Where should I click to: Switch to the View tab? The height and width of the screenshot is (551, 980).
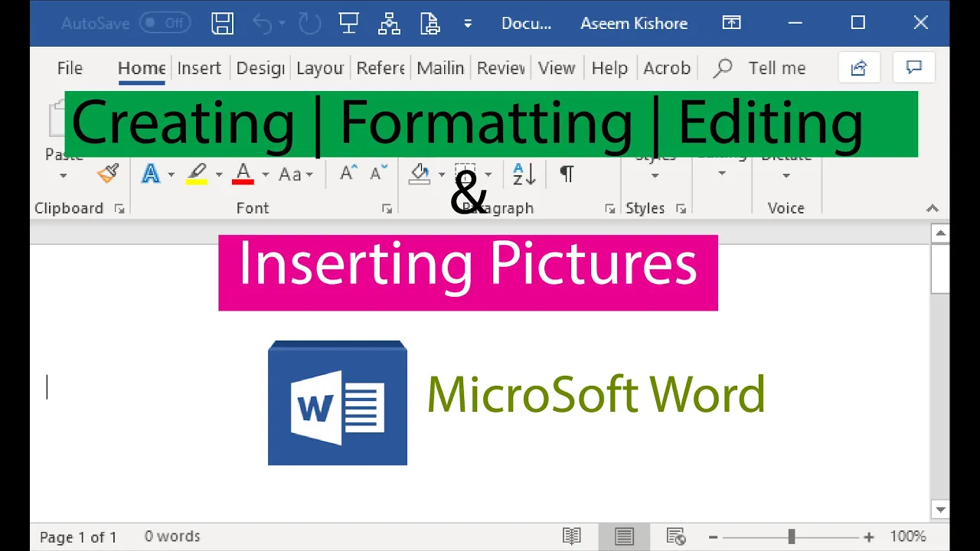point(557,68)
